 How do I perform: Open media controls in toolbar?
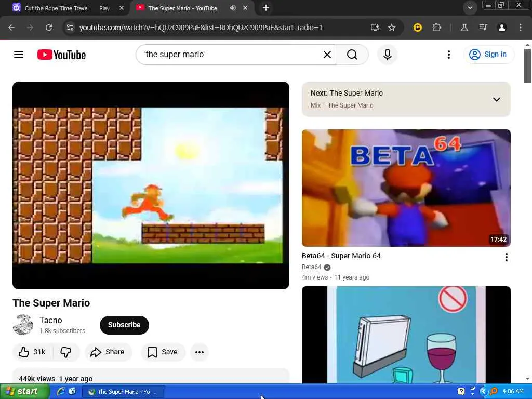483,28
